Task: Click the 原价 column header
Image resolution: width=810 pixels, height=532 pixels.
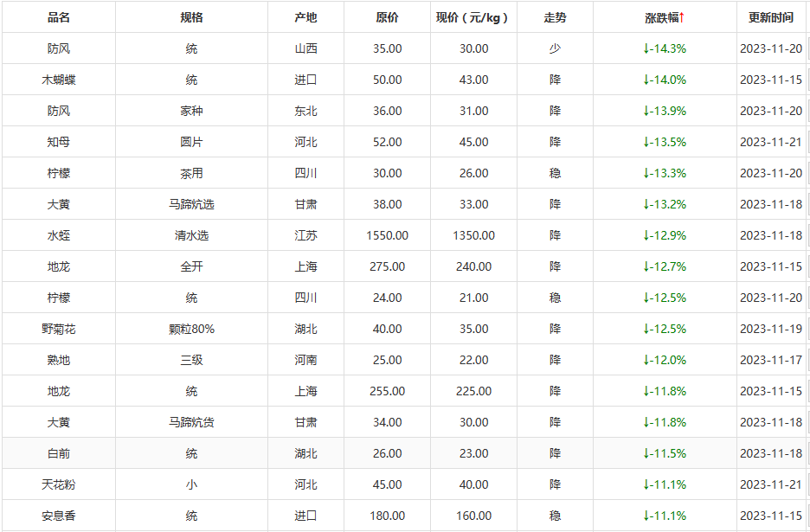Action: (x=387, y=17)
